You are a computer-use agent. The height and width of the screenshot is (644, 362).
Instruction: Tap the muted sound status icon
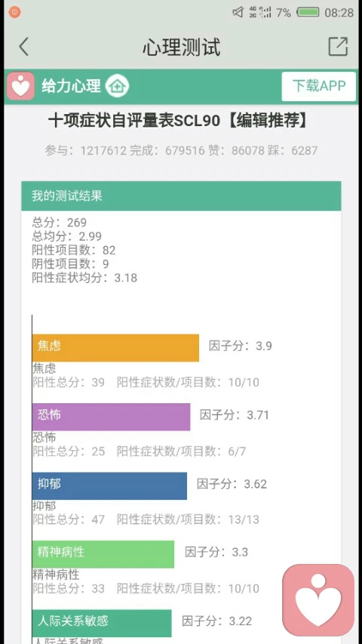238,12
